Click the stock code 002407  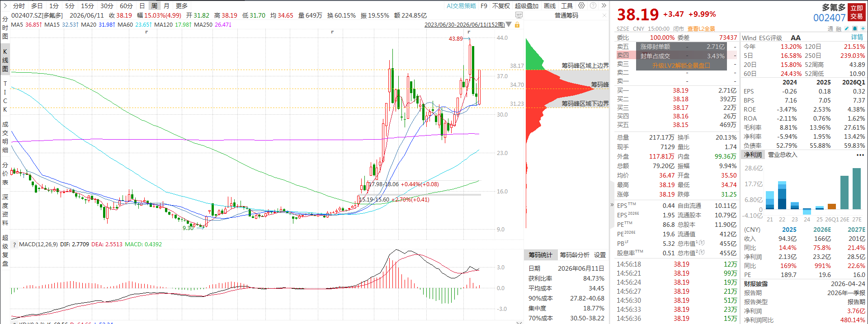829,18
